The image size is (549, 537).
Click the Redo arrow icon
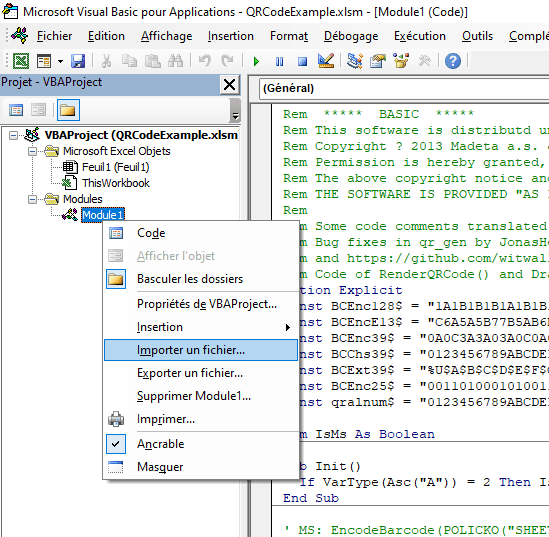(x=227, y=61)
